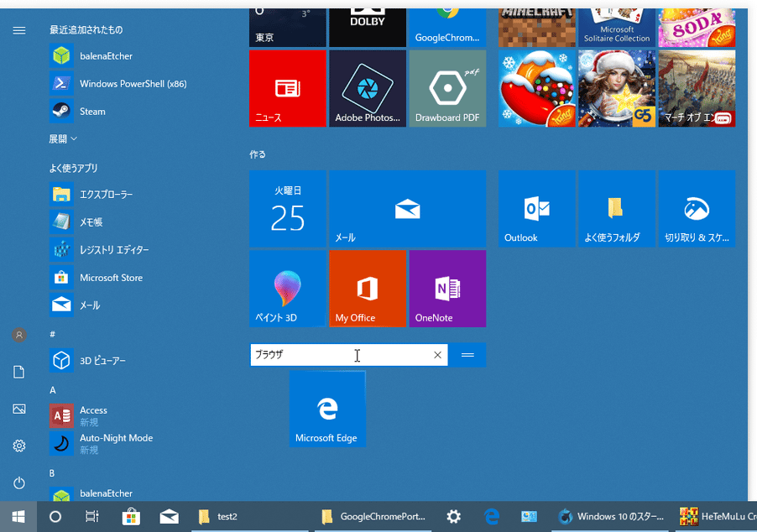Viewport: 757px width, 532px height.
Task: Clear the group name with X
Action: coord(437,355)
